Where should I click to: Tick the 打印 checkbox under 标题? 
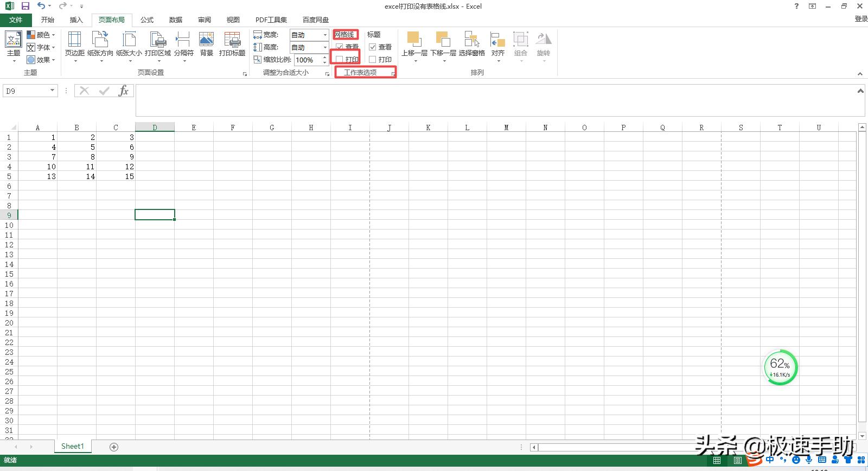373,60
